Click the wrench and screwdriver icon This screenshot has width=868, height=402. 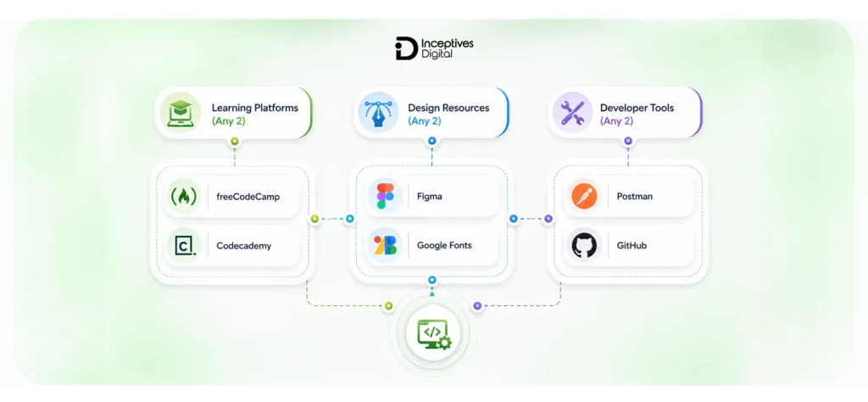coord(572,113)
